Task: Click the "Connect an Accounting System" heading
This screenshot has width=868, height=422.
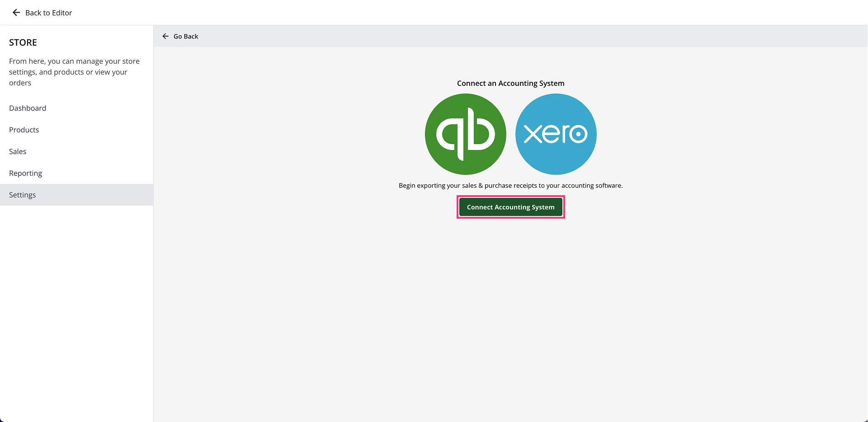Action: (511, 83)
